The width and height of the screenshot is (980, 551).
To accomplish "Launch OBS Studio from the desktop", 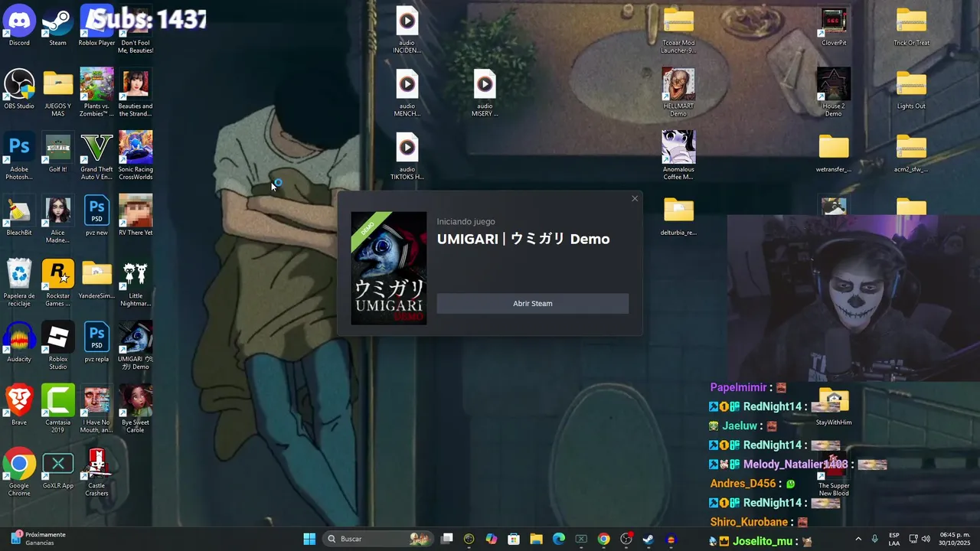I will pos(19,89).
